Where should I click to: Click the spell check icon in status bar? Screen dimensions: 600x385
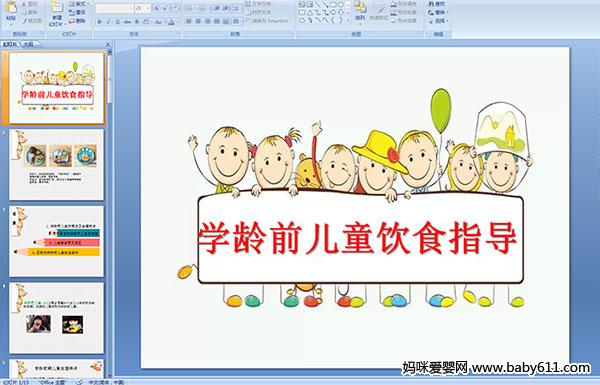click(80, 382)
